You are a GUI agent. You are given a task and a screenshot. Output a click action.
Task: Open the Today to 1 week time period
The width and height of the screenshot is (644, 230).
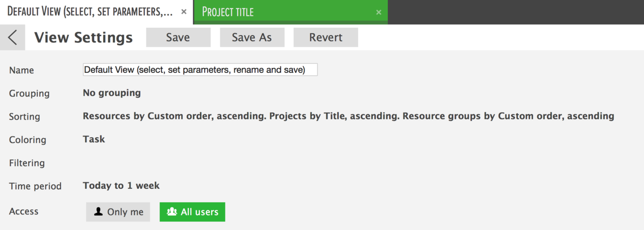tap(121, 185)
